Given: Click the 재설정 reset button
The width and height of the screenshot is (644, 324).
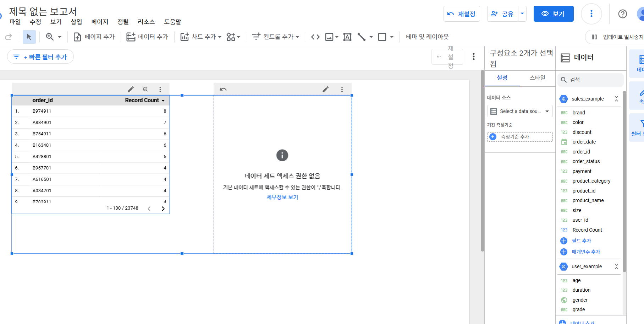Looking at the screenshot, I should point(462,14).
